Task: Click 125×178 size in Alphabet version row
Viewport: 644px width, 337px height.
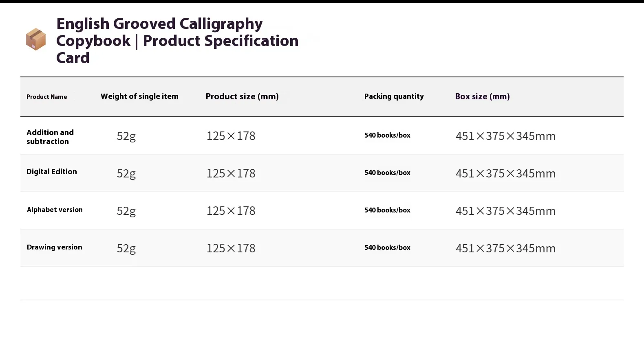Action: 231,211
